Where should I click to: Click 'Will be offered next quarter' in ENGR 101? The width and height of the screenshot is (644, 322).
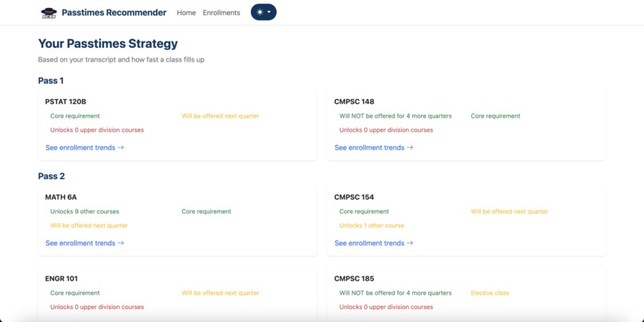(x=221, y=293)
